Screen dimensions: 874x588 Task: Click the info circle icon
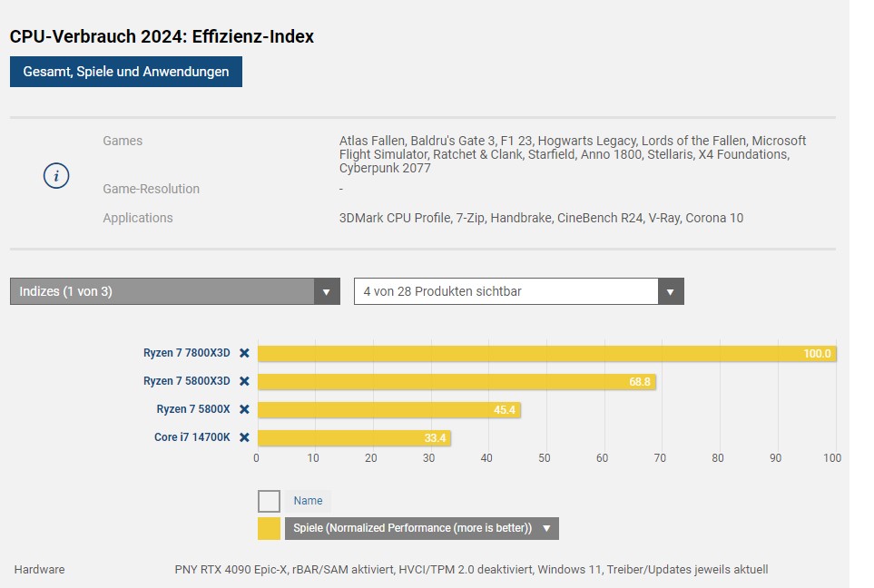pyautogui.click(x=56, y=175)
